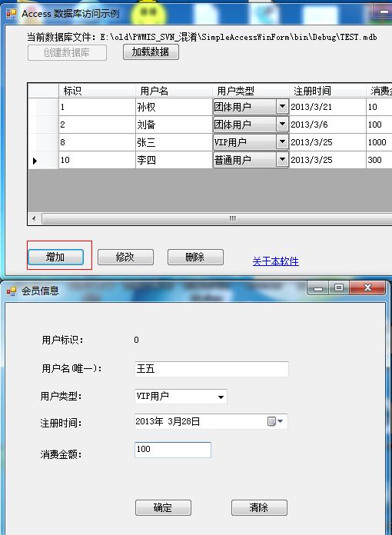Select the 用户类型 column header
Viewport: 392px width, 535px height.
coord(251,91)
